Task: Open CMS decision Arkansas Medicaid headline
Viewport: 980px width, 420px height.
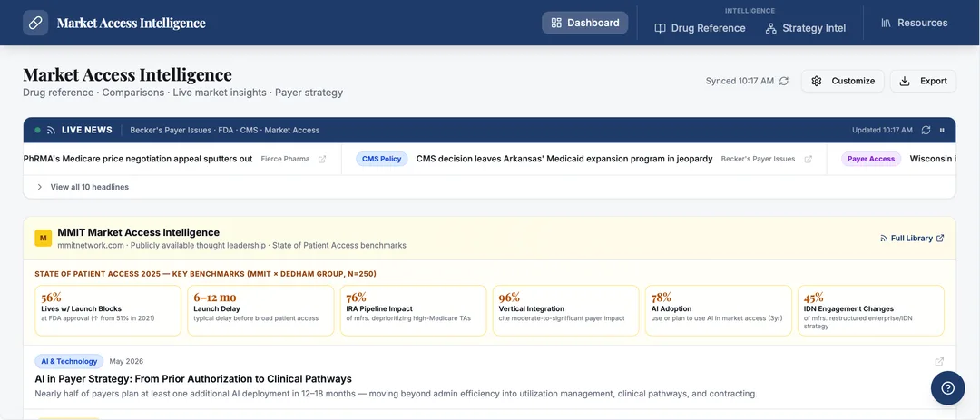Action: point(564,159)
